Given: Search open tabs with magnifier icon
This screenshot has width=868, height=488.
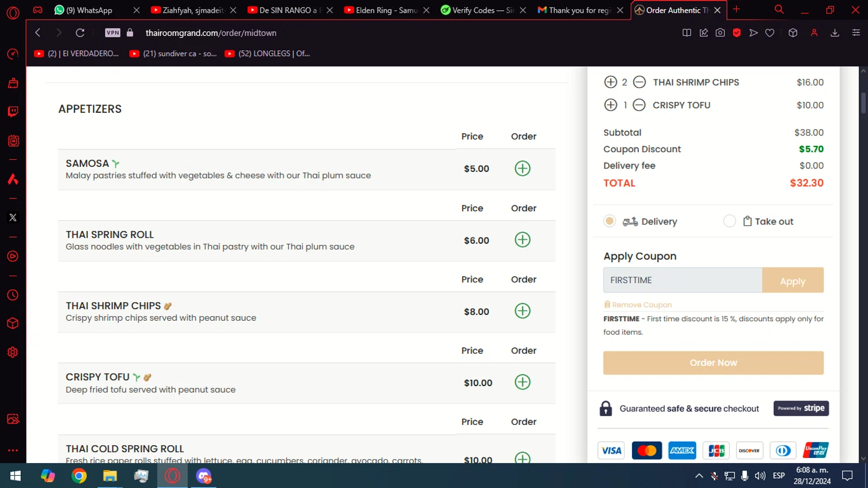Looking at the screenshot, I should point(779,9).
